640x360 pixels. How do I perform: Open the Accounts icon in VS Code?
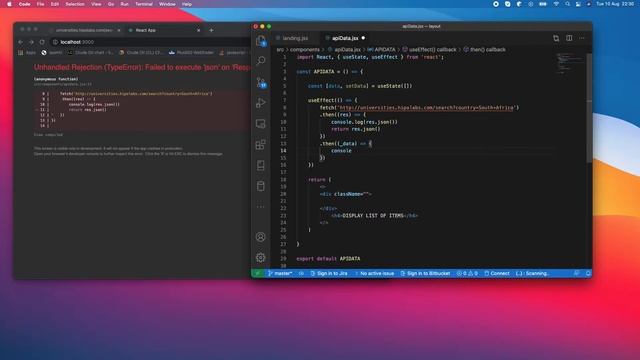click(x=261, y=237)
